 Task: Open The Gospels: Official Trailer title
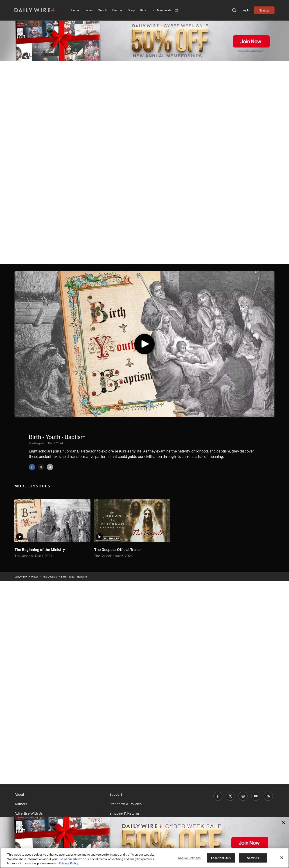pyautogui.click(x=117, y=550)
